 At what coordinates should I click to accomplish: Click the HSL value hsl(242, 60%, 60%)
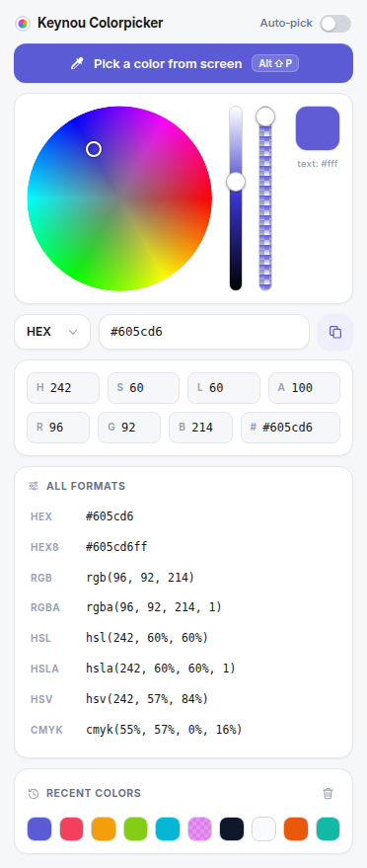click(x=148, y=638)
